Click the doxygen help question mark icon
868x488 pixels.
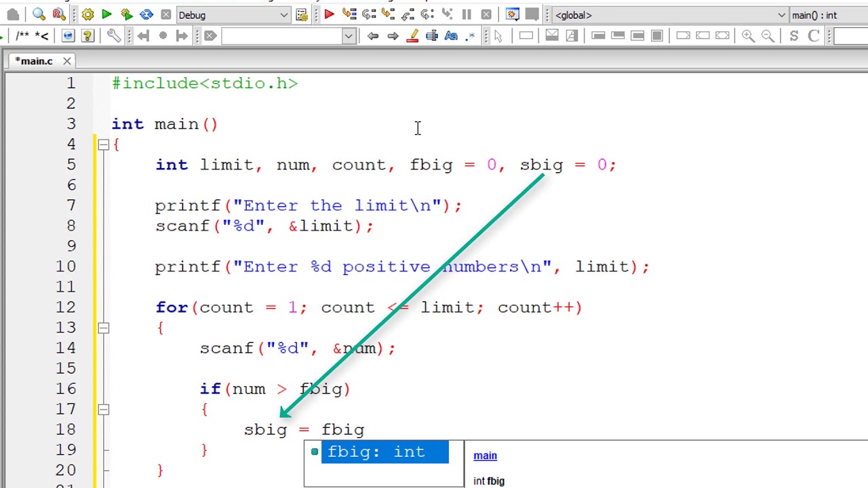coord(87,36)
